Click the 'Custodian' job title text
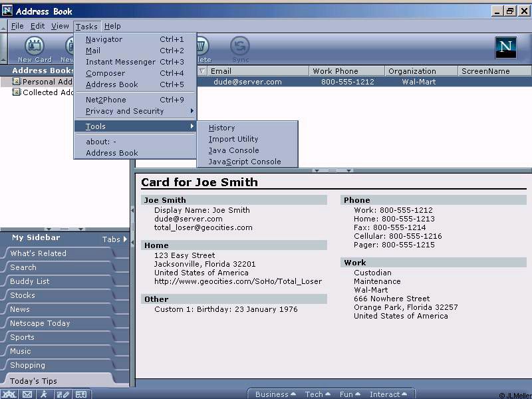The height and width of the screenshot is (399, 532). click(372, 273)
